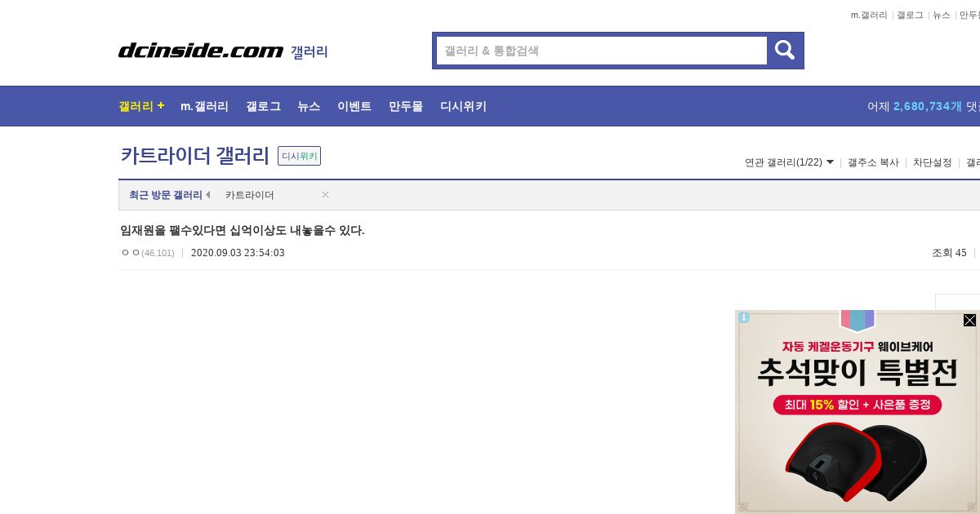980x514 pixels.
Task: Open 디시위키 in the navigation bar
Action: pyautogui.click(x=463, y=106)
